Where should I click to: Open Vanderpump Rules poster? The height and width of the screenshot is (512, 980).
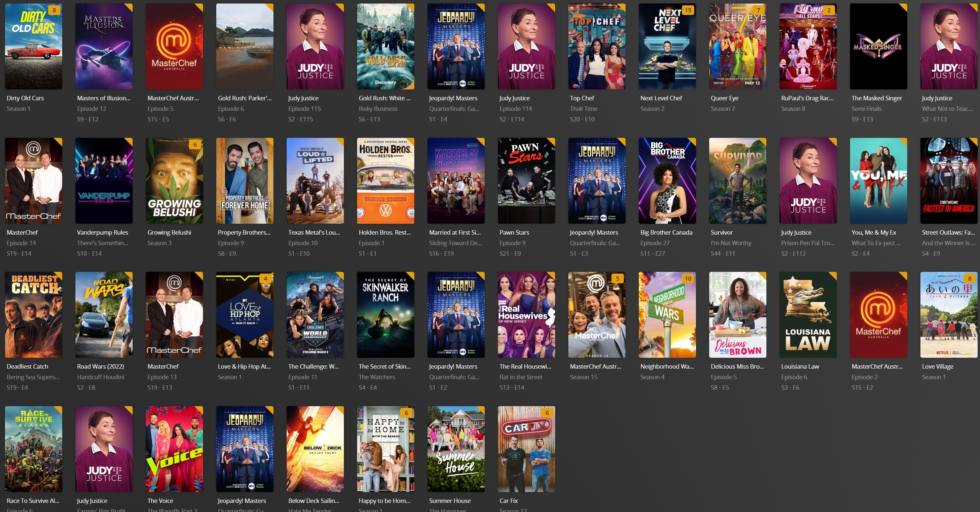104,181
